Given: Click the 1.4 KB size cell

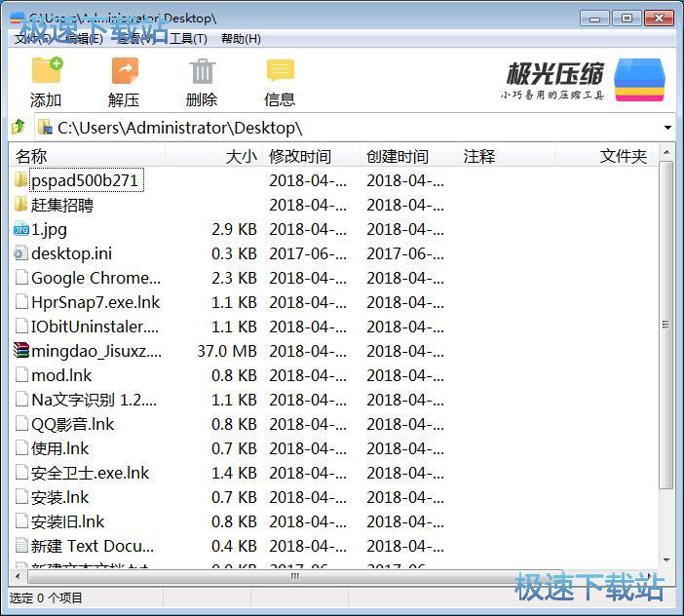Looking at the screenshot, I should [x=234, y=473].
